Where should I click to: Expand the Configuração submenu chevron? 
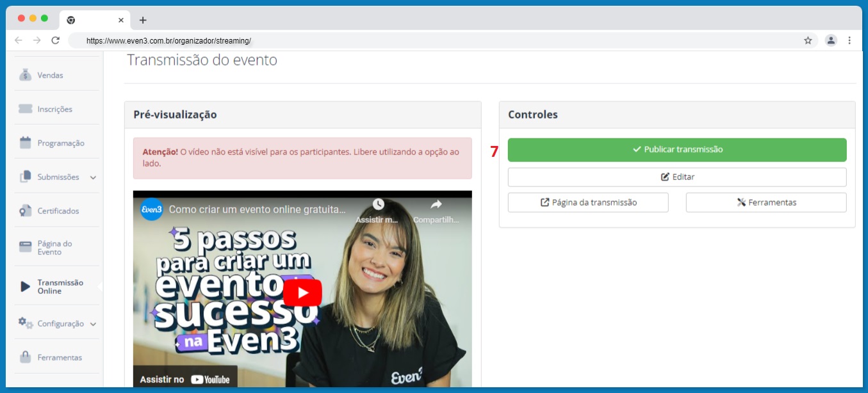93,324
